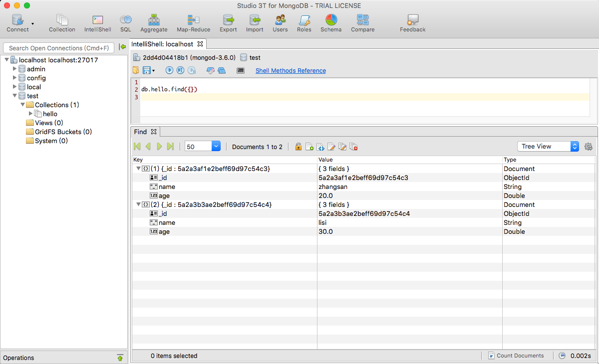Click the Search Open Connections field

[59, 48]
